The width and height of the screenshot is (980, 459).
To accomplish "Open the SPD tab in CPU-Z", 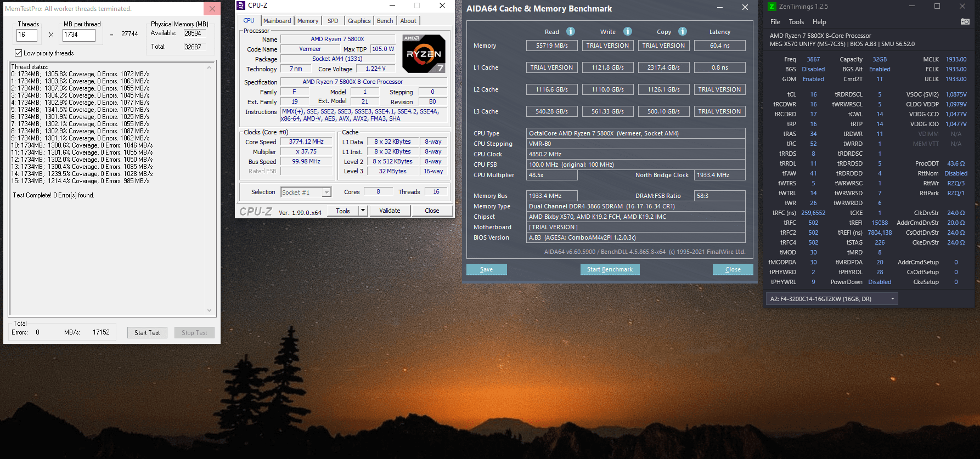I will [333, 21].
